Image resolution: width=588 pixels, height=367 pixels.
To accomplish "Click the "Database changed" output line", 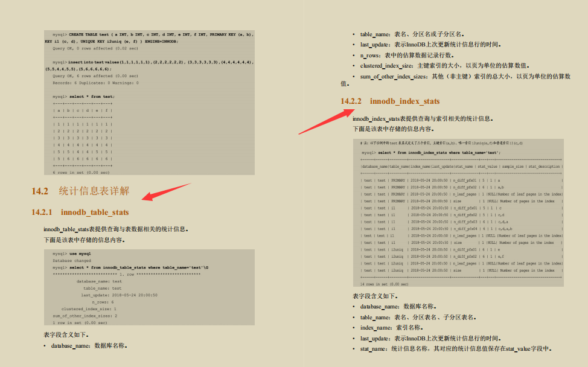I will [x=72, y=261].
